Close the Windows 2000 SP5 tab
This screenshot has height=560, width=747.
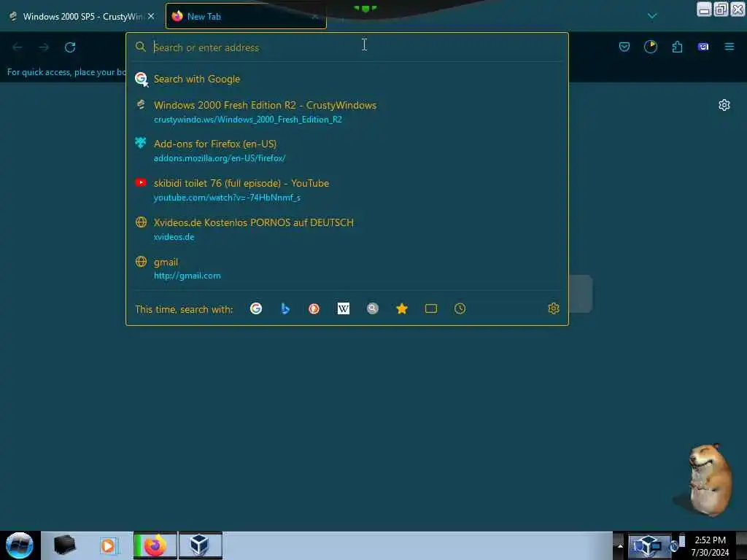point(151,16)
